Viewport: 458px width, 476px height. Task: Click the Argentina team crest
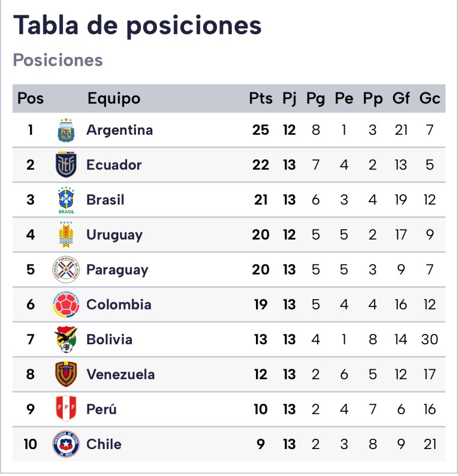pos(66,130)
